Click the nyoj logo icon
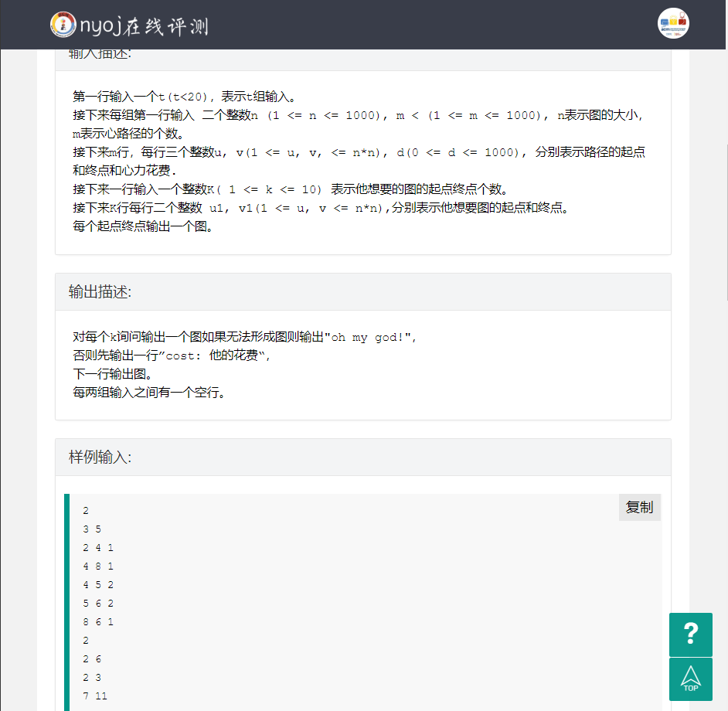Screen dimensions: 728x711 (63, 24)
